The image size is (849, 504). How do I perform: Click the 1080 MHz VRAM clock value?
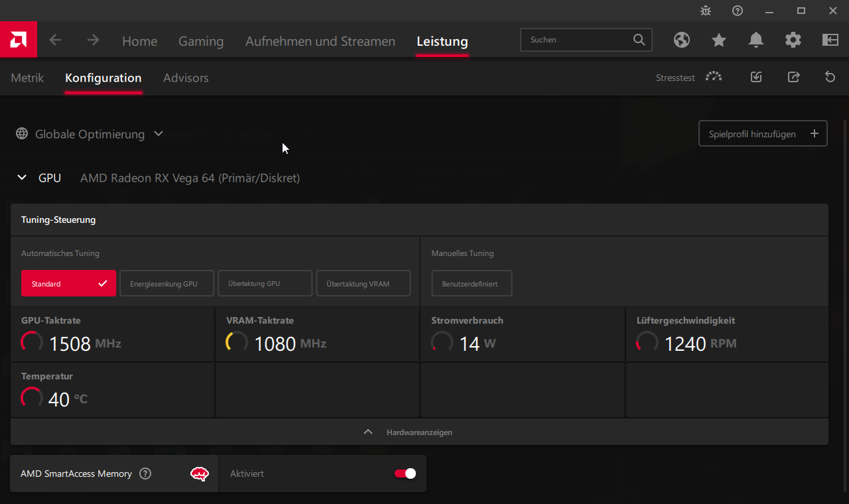(x=290, y=344)
